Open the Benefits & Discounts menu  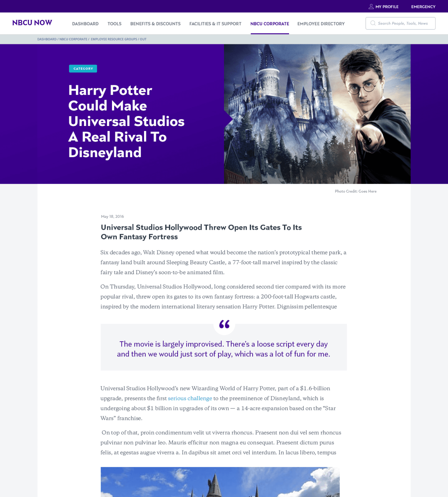155,24
